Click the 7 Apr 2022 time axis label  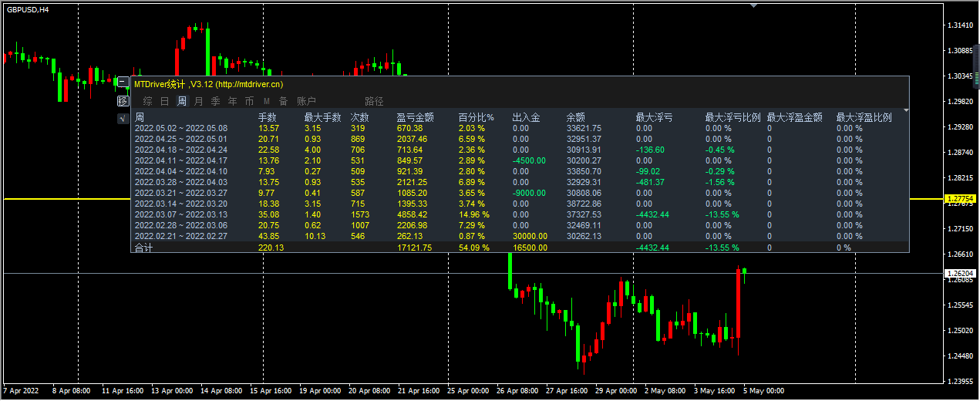coord(22,391)
